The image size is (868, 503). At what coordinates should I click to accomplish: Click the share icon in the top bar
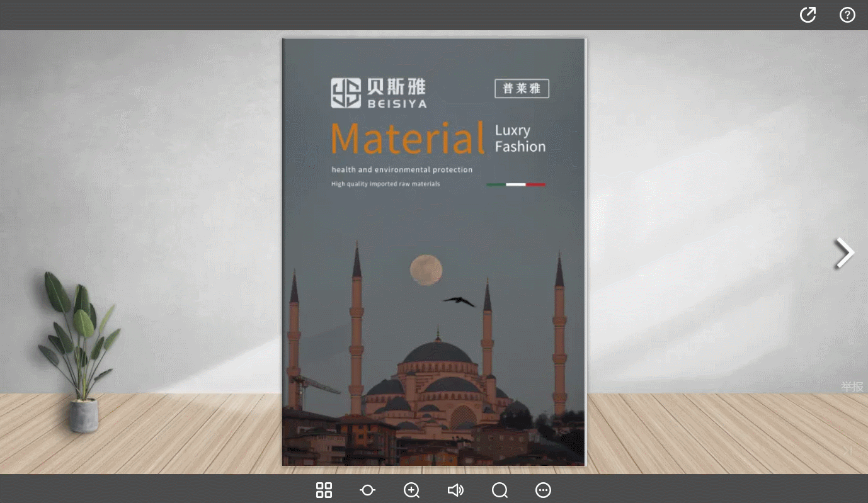[808, 15]
